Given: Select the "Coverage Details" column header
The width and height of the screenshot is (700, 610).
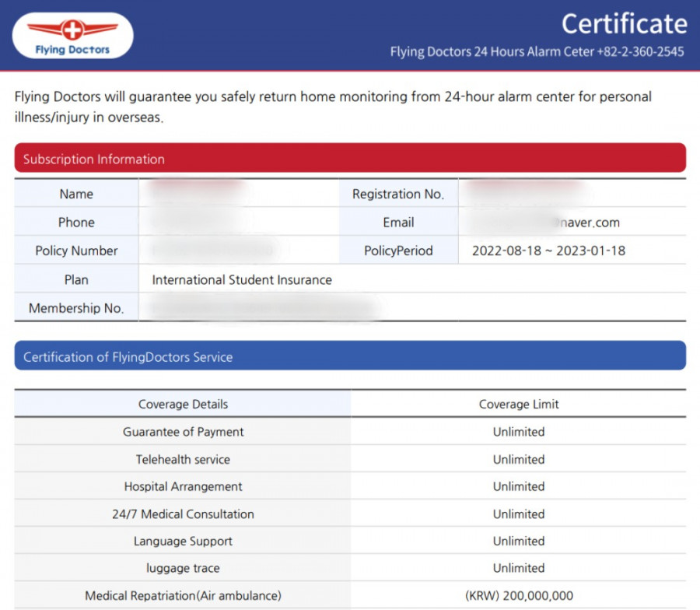Looking at the screenshot, I should pyautogui.click(x=183, y=404).
